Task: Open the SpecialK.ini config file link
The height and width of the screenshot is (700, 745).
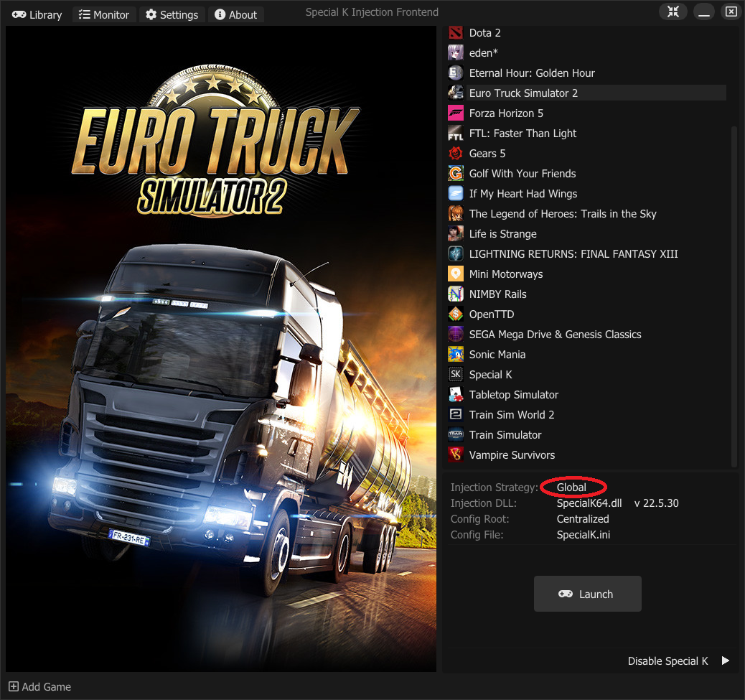Action: coord(583,535)
